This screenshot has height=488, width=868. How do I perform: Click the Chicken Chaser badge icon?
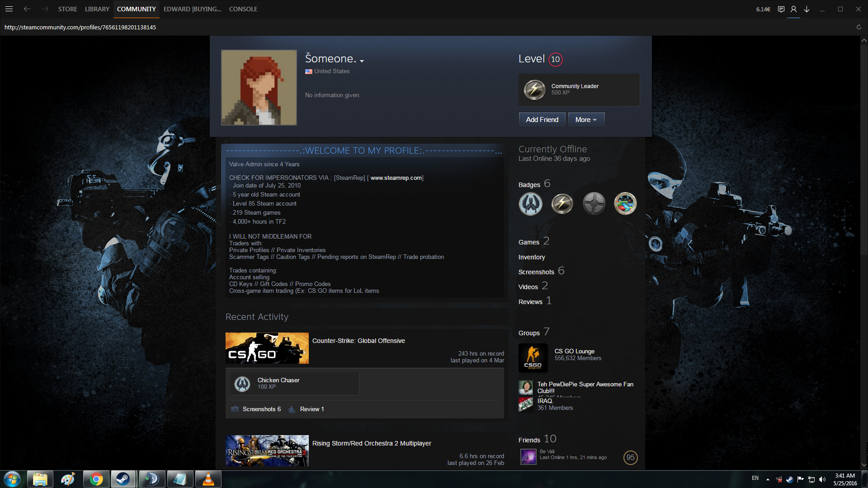pyautogui.click(x=242, y=384)
